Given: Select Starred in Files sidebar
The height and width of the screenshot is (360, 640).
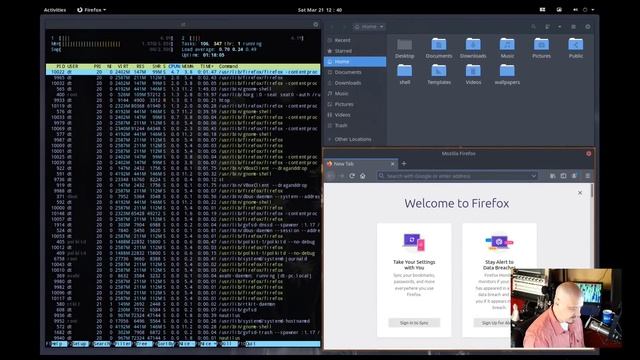Looking at the screenshot, I should pos(355,51).
